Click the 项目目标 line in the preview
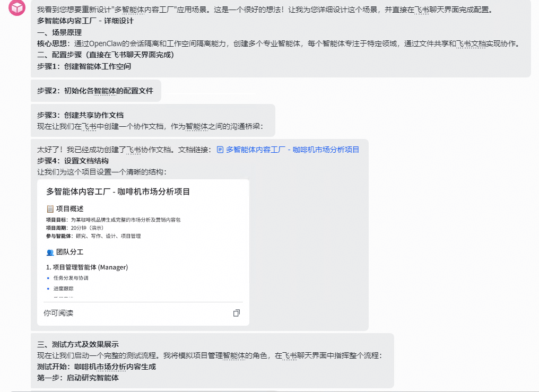539x392 pixels. (x=113, y=220)
